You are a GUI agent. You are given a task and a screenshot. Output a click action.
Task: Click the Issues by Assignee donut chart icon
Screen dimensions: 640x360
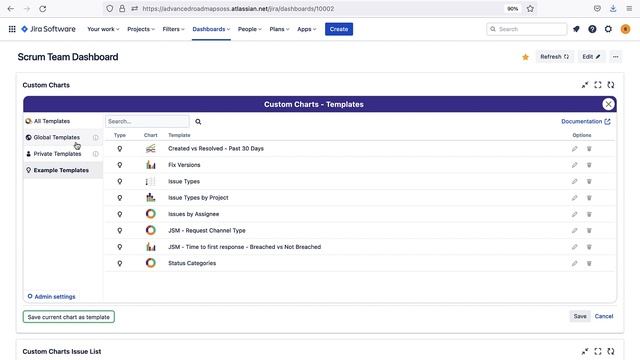click(x=151, y=214)
